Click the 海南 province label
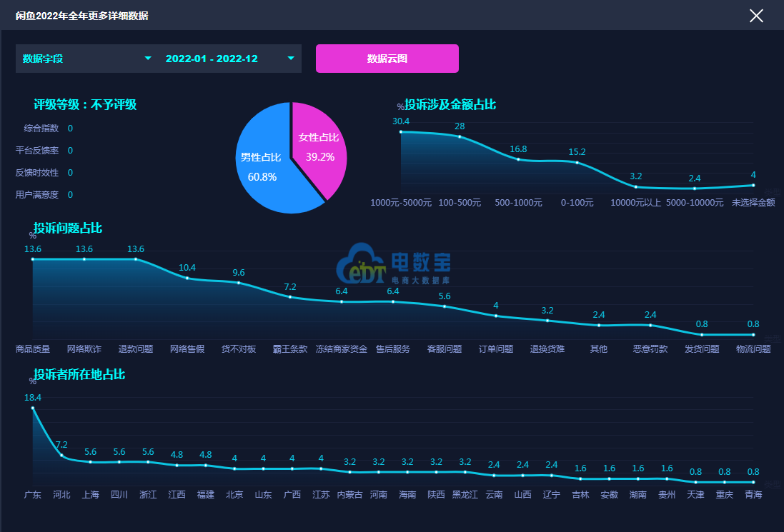 [407, 495]
